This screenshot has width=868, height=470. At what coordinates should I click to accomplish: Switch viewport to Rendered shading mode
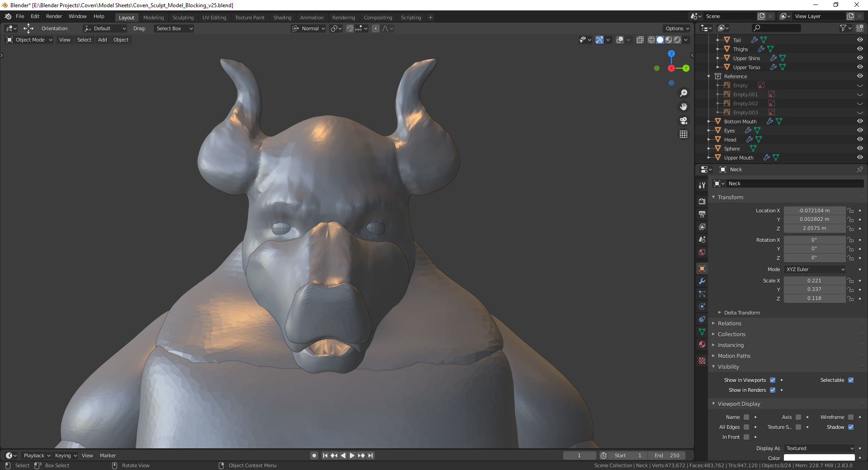(677, 40)
